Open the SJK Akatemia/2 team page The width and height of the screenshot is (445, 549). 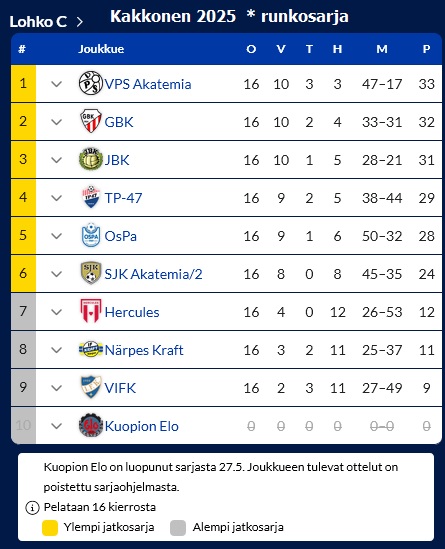click(x=153, y=274)
